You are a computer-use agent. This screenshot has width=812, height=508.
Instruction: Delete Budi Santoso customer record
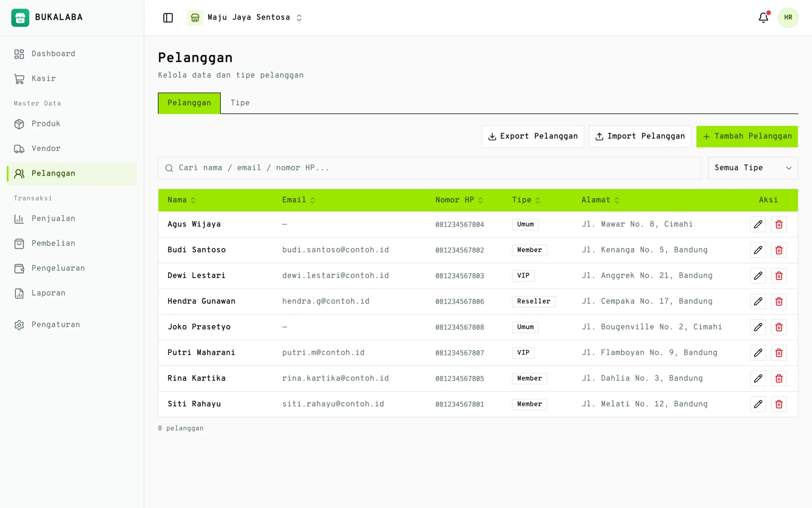coord(779,250)
